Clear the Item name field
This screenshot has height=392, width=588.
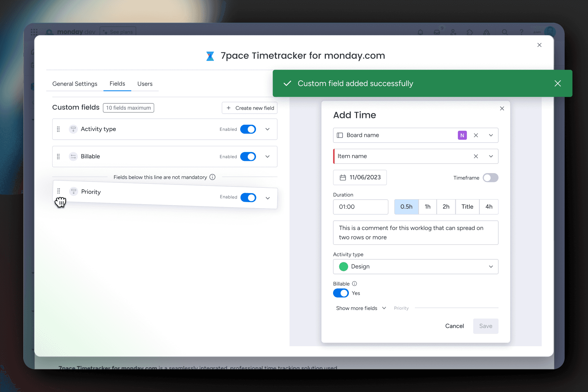pos(476,156)
